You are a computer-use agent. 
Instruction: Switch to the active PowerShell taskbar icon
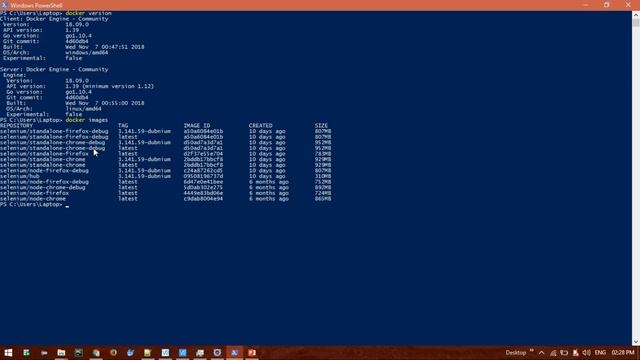tap(234, 352)
